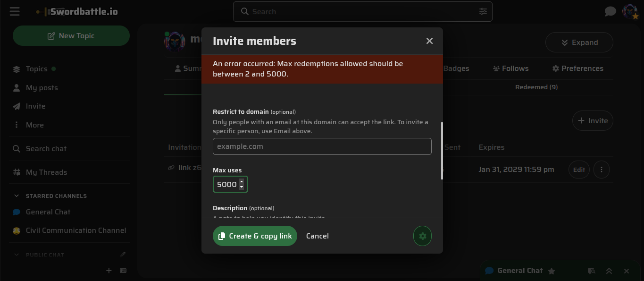
Task: Click the Restrict to domain field
Action: [x=322, y=146]
